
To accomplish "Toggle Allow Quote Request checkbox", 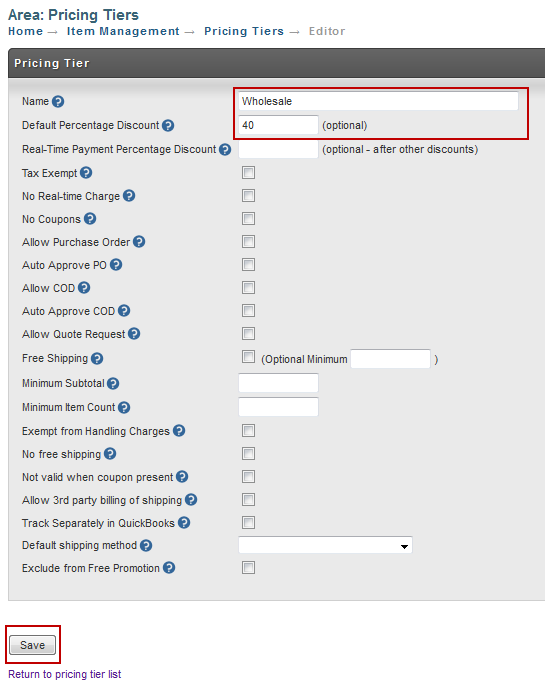I will pyautogui.click(x=248, y=334).
